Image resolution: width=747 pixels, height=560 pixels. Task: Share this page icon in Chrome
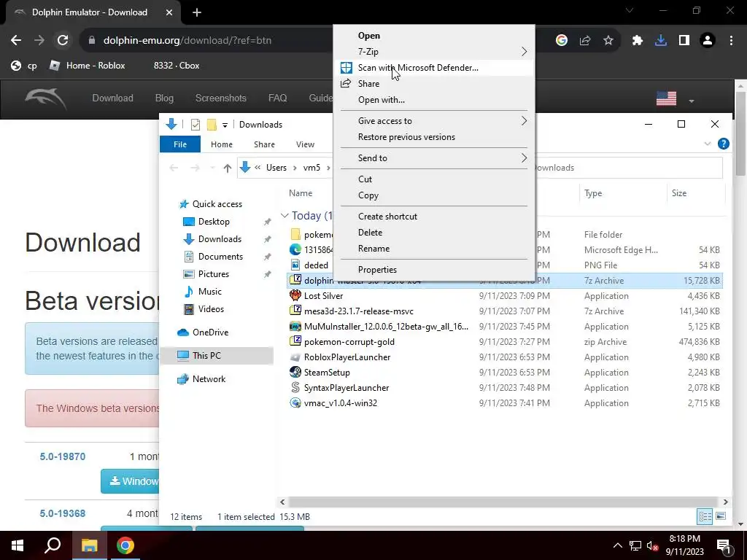[x=585, y=41]
